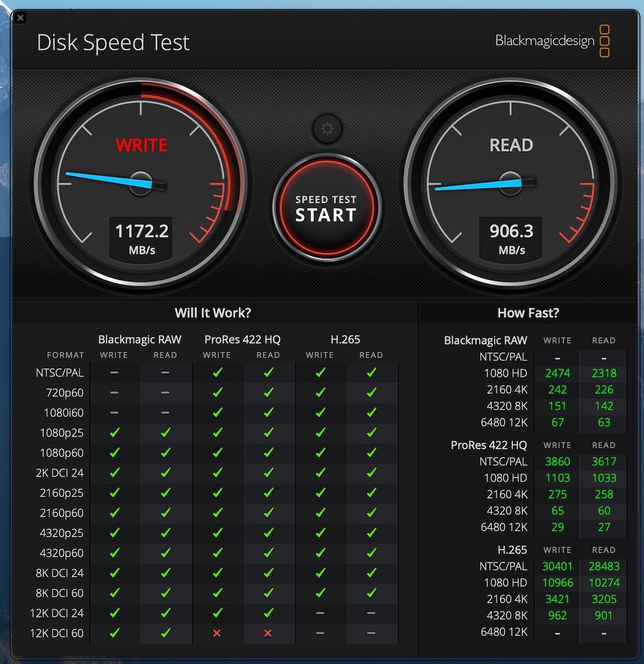Click the H.265 column heading in Will It Work
Viewport: 644px width, 664px height.
(345, 339)
